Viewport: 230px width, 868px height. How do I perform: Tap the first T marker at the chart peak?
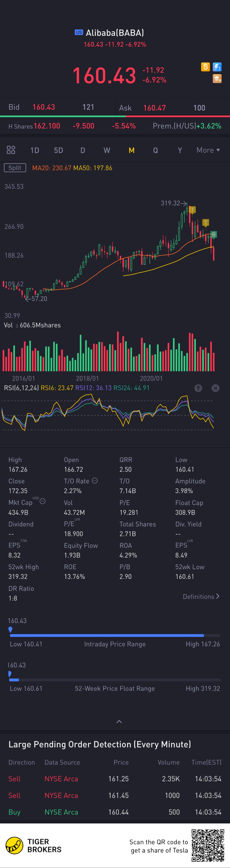(192, 210)
